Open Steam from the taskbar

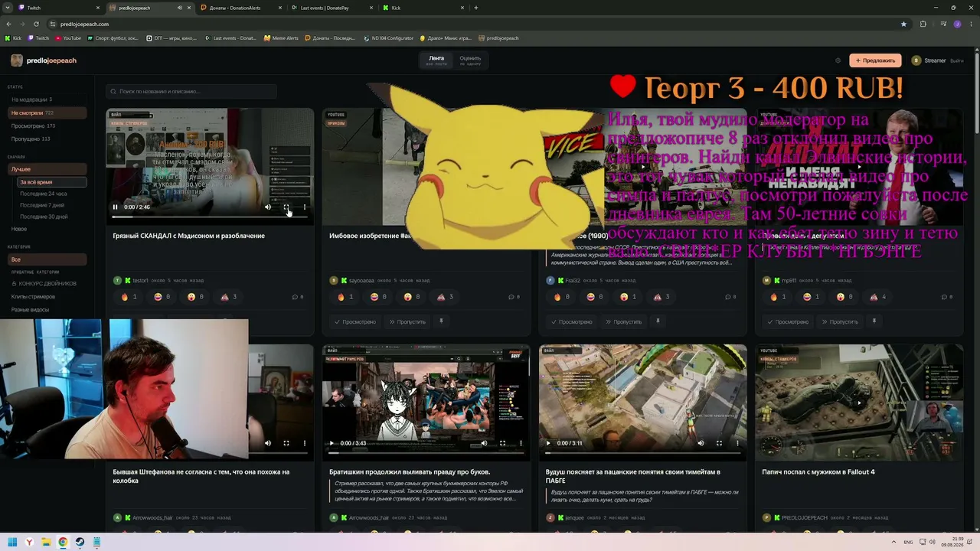click(x=80, y=542)
